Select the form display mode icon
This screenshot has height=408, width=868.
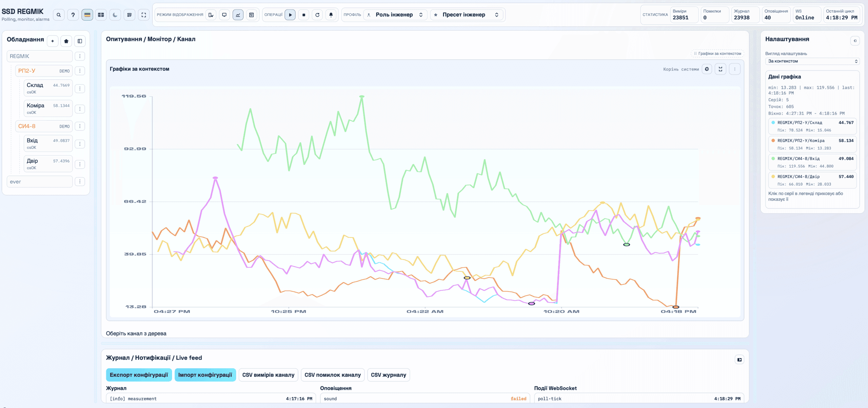(252, 15)
